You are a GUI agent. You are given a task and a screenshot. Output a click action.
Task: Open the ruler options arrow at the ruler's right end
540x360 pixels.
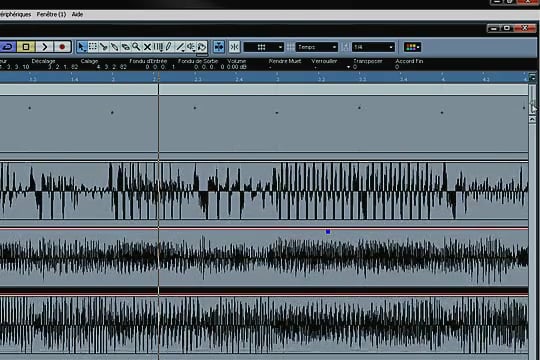(532, 78)
